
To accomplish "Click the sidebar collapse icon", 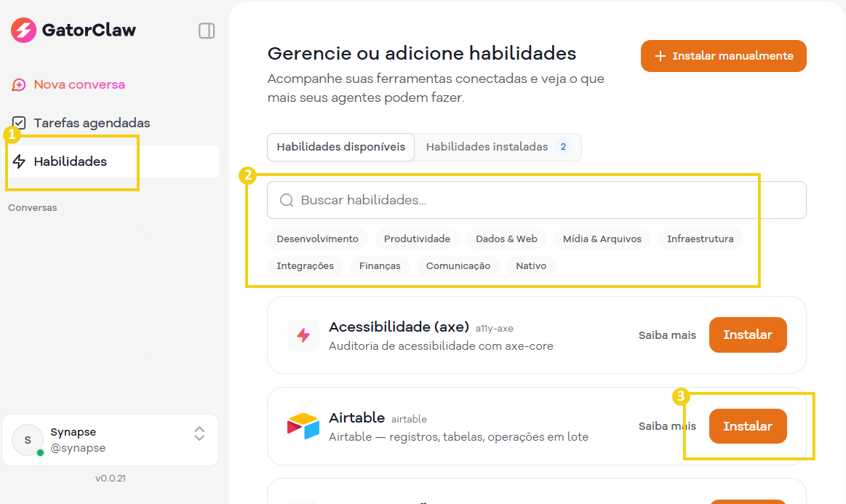I will pyautogui.click(x=207, y=31).
